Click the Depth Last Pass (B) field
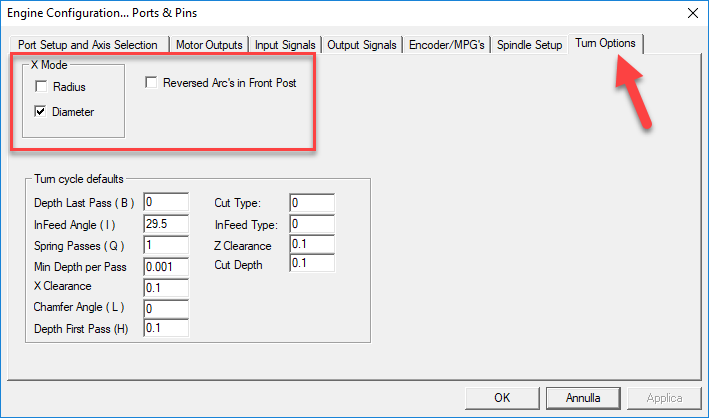Viewport: 709px width, 418px height. [166, 203]
